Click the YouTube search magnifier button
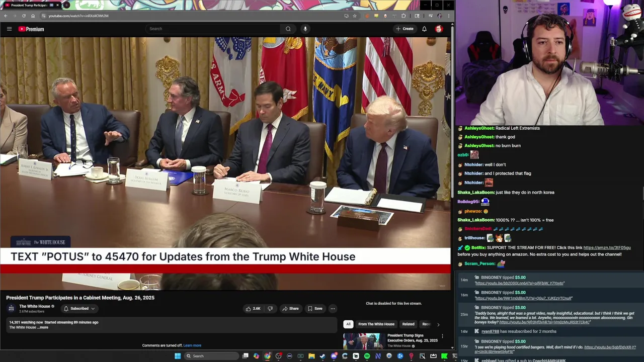 coord(288,29)
